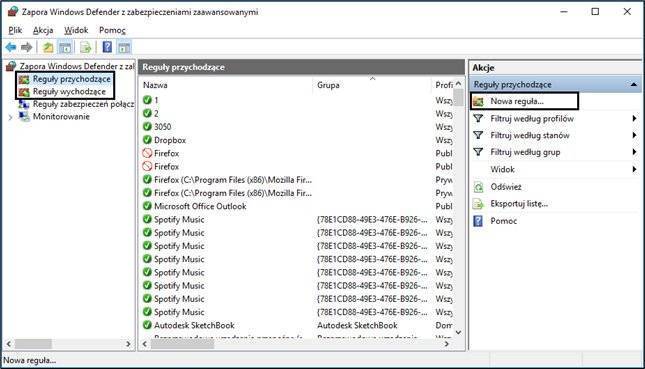The height and width of the screenshot is (369, 645).
Task: Click the blue Help toolbar icon
Action: click(x=107, y=47)
